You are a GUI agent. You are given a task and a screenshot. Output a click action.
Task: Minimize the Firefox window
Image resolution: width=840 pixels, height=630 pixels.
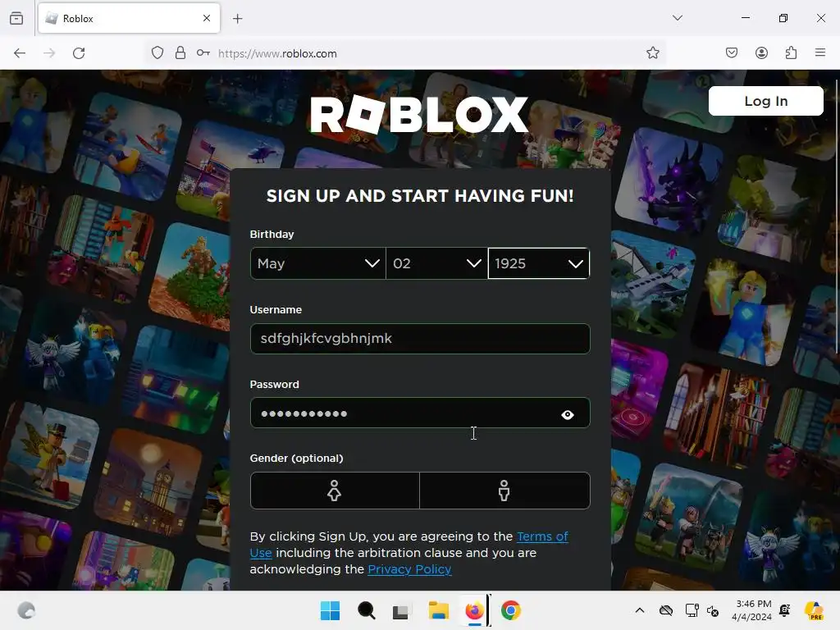coord(746,18)
